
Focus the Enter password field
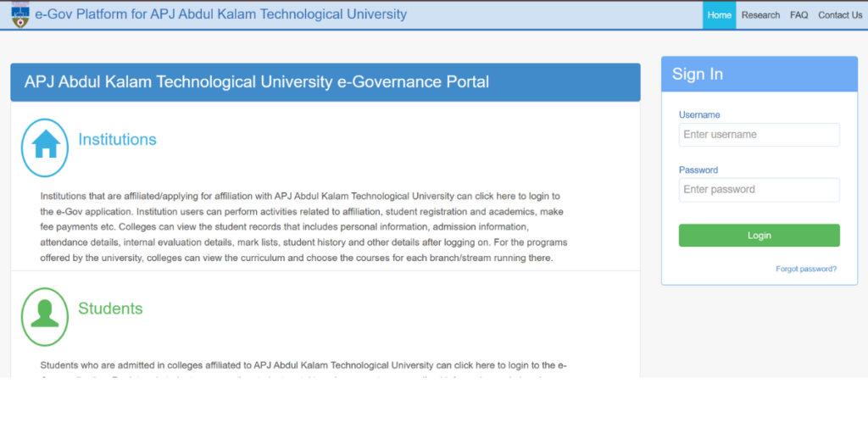[x=759, y=189]
